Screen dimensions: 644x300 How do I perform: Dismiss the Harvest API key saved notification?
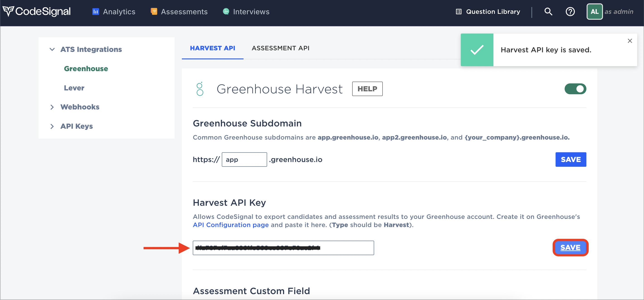[x=630, y=41]
